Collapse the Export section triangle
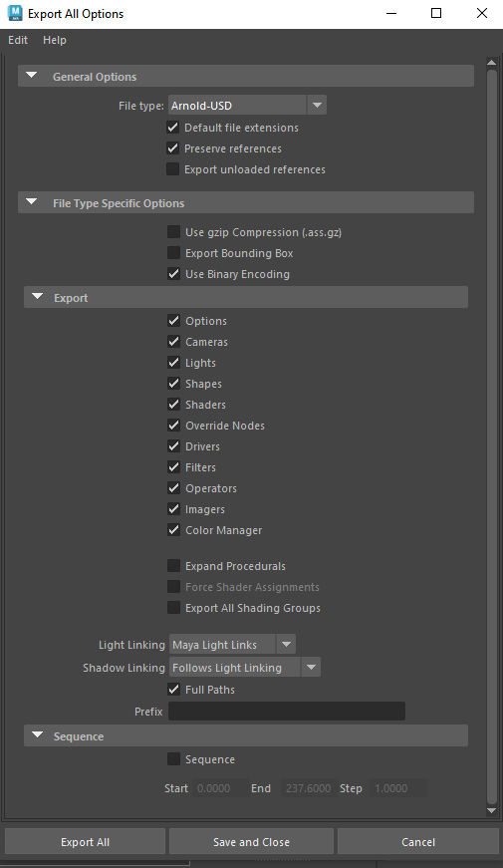 [37, 297]
